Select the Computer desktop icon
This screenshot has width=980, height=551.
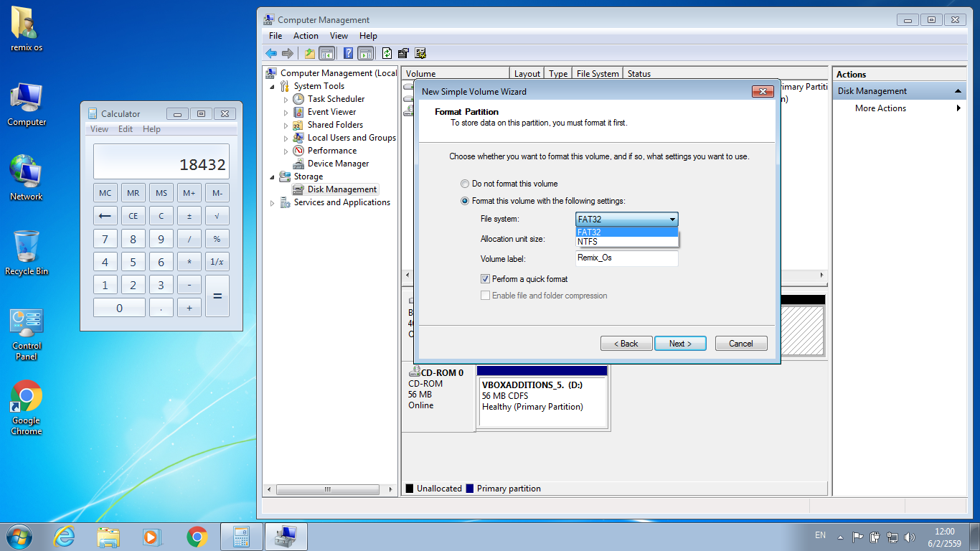coord(27,105)
